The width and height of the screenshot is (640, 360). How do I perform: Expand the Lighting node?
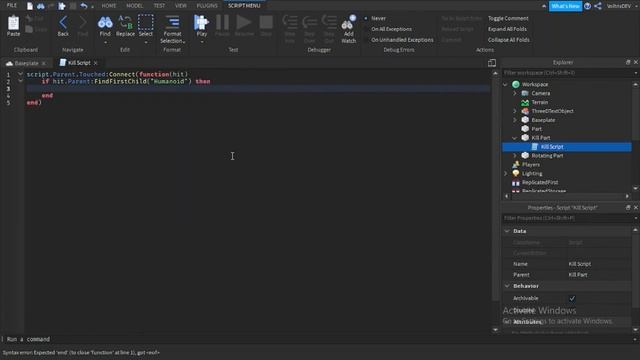pyautogui.click(x=505, y=173)
